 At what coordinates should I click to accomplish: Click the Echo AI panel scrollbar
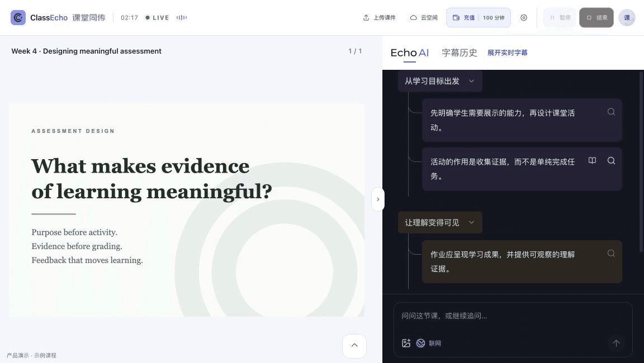(642, 162)
